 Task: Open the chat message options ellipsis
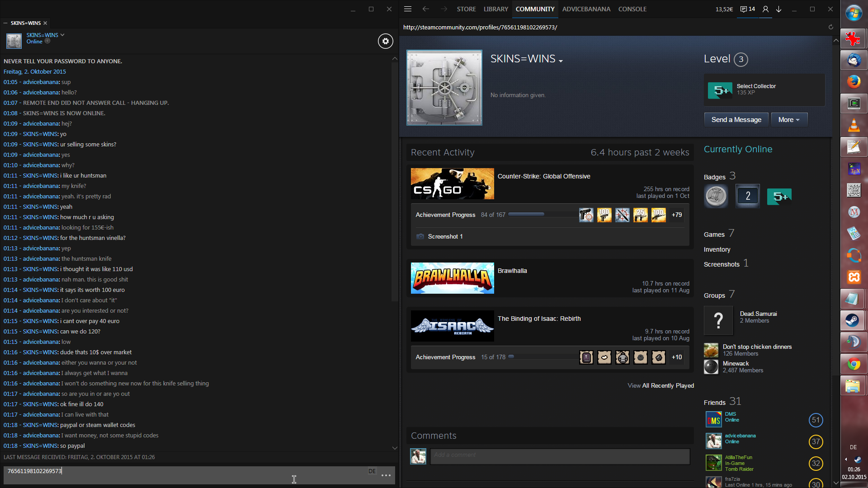pos(386,475)
